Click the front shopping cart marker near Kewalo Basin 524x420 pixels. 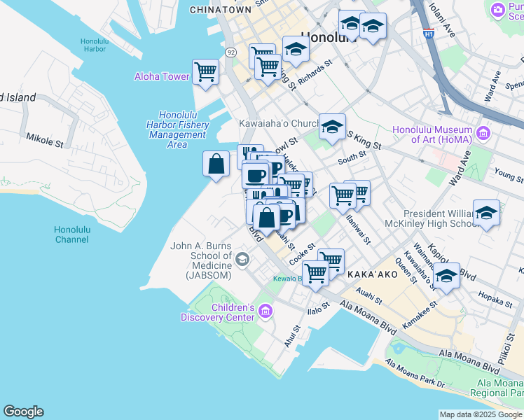[315, 274]
